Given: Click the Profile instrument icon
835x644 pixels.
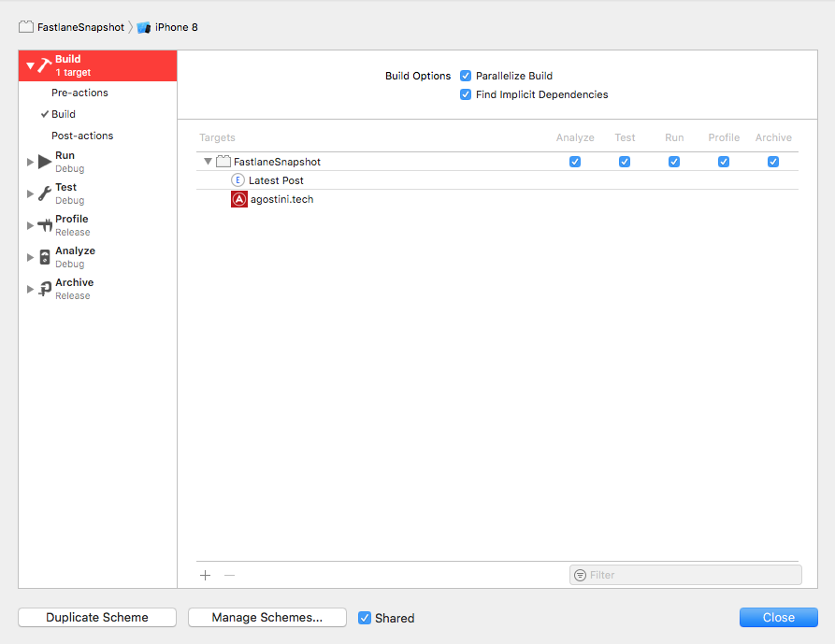Looking at the screenshot, I should tap(45, 225).
